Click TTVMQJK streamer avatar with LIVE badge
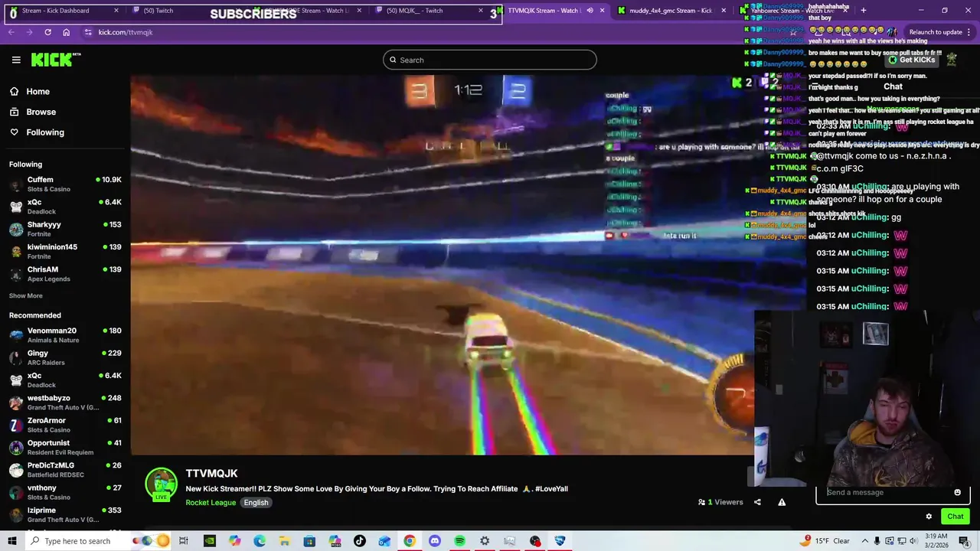The height and width of the screenshot is (551, 980). pos(161,484)
